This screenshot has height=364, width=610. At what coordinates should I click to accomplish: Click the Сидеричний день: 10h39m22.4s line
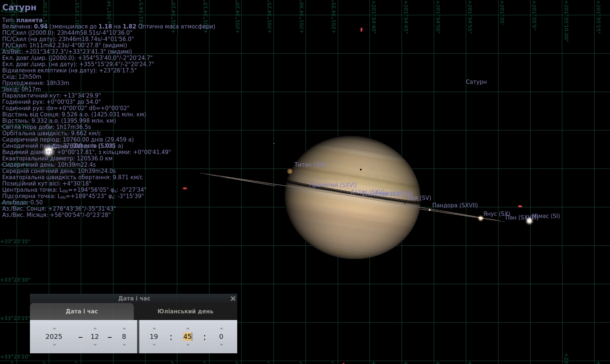(49, 165)
